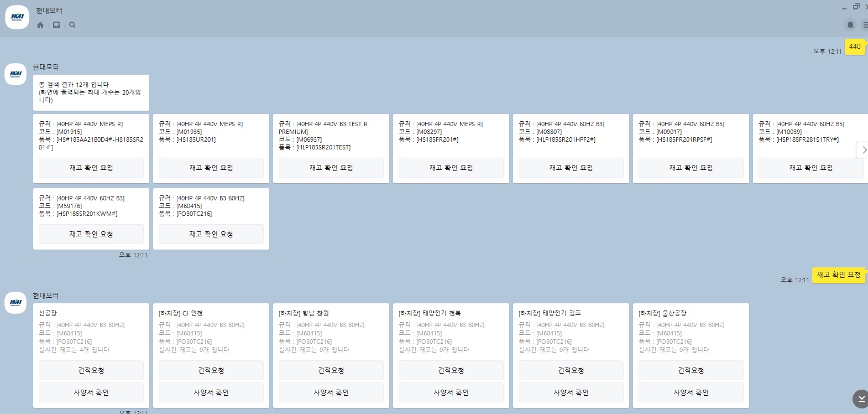The image size is (868, 414).
Task: Request a quote from the CJ 인천 card
Action: pyautogui.click(x=211, y=370)
